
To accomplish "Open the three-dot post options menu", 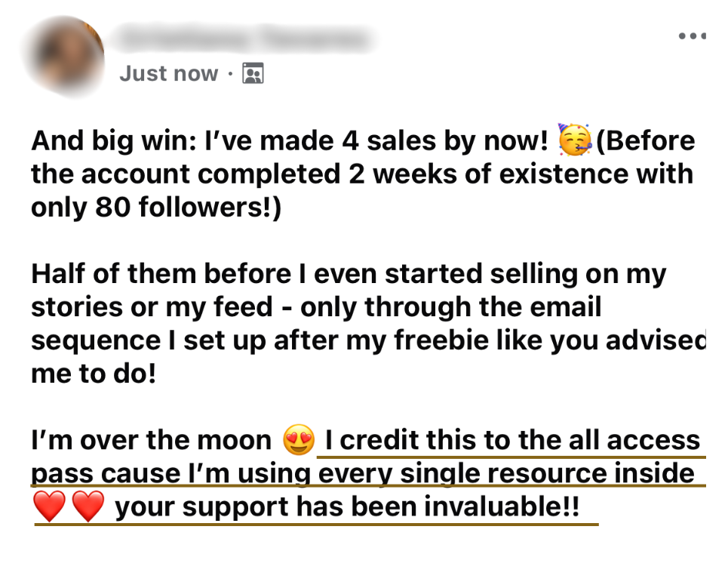I will tap(693, 35).
